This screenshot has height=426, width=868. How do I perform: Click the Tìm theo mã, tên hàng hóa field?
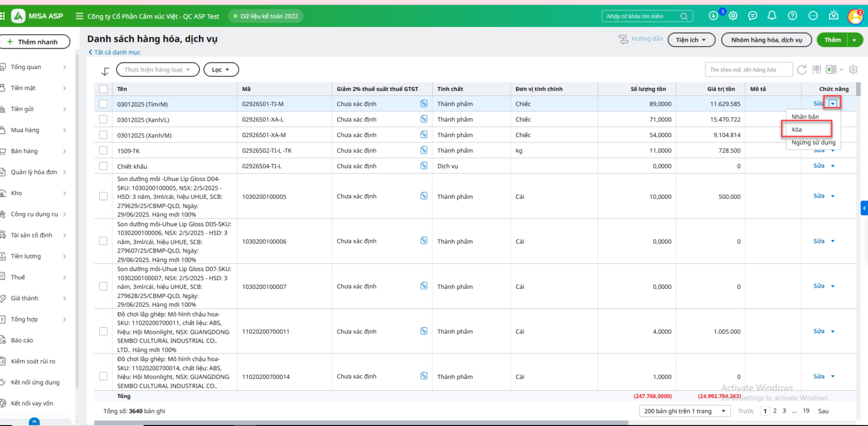[748, 70]
